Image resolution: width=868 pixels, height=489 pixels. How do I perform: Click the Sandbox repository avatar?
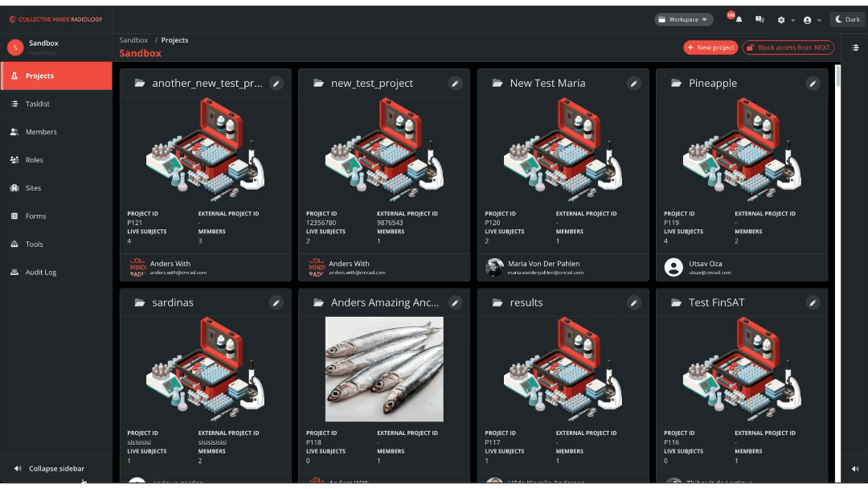[x=15, y=47]
